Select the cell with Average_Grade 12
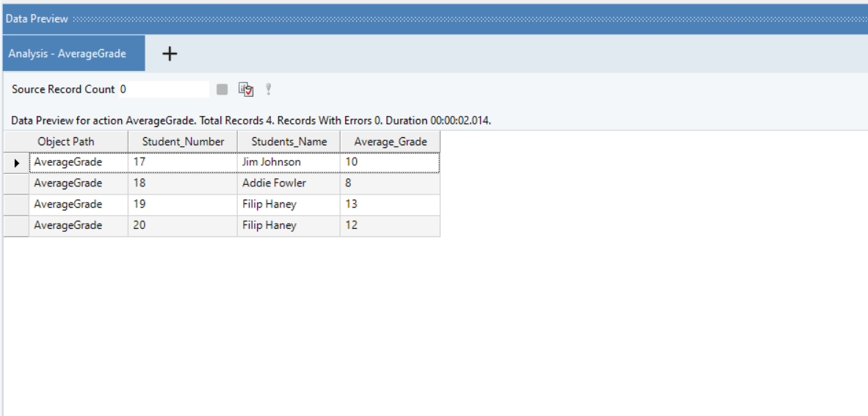Image resolution: width=868 pixels, height=416 pixels. (390, 226)
